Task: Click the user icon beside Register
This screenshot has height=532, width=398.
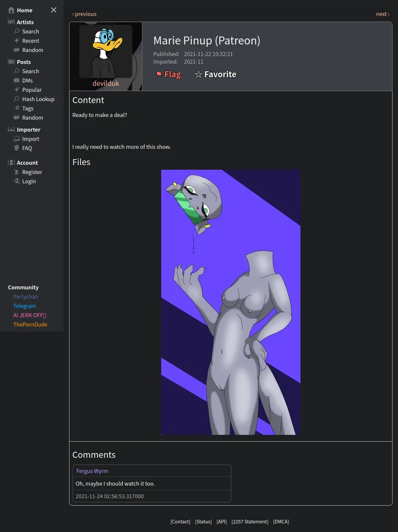Action: 17,172
